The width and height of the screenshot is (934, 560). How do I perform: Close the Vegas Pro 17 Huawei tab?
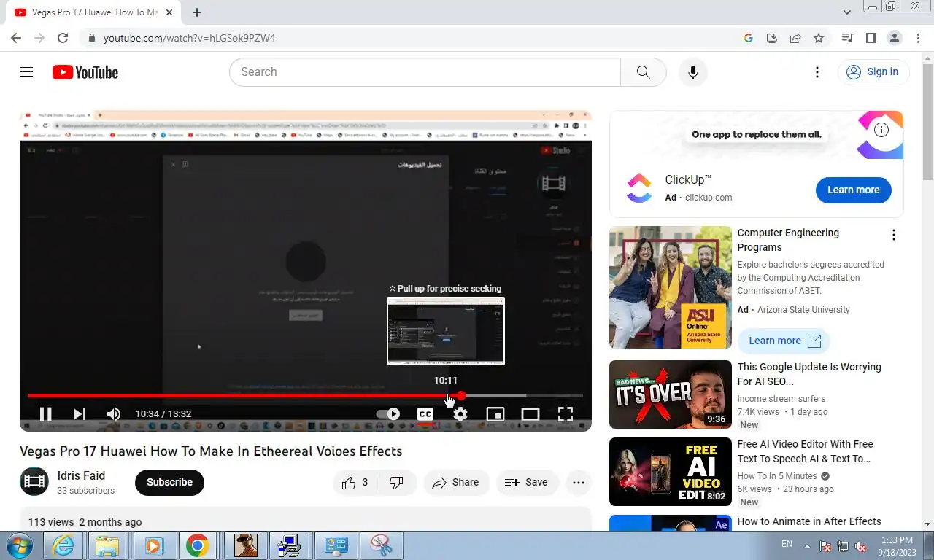(170, 12)
